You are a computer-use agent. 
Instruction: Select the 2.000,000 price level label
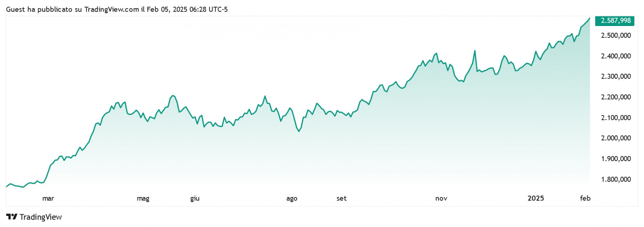point(616,138)
